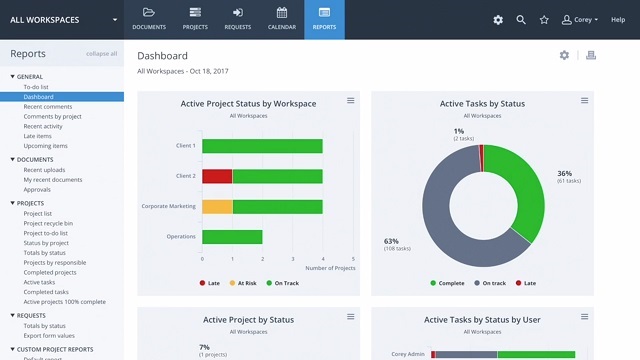Viewport: 640px width, 360px height.
Task: Select the Reports tab in the navbar
Action: (324, 19)
